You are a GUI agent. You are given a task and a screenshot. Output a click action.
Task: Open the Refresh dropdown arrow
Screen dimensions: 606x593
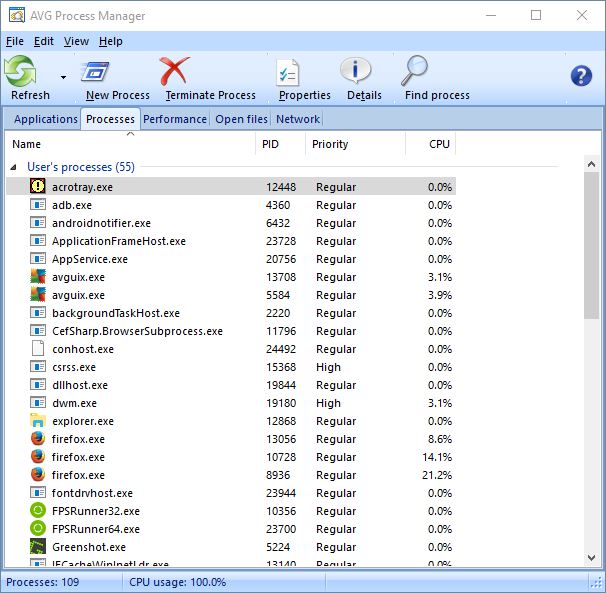click(x=63, y=77)
